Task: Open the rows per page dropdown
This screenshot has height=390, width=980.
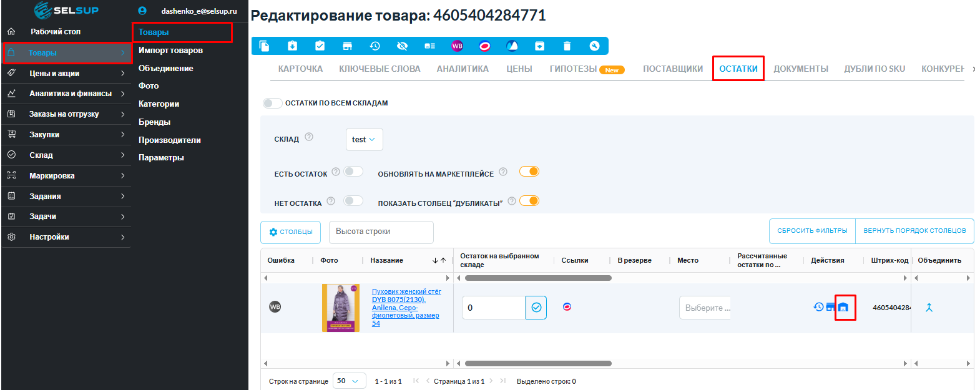Action: click(x=348, y=381)
